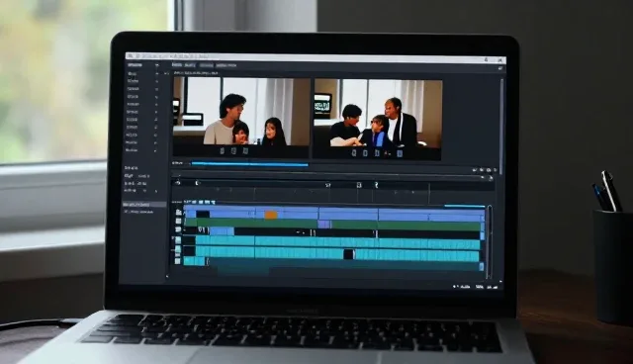Click the leftmost control icon under the right preview

point(354,153)
